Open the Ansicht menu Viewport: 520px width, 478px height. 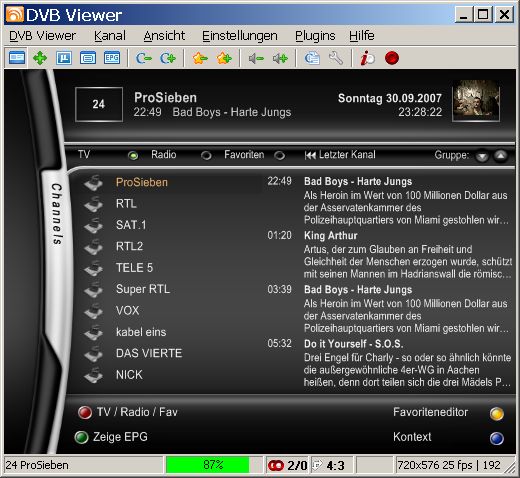164,36
